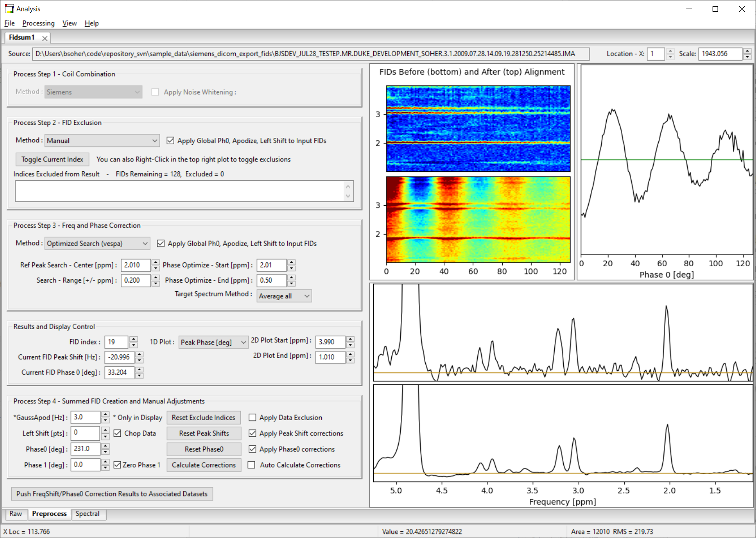
Task: Uncheck Apply Peak Shift corrections
Action: (252, 433)
